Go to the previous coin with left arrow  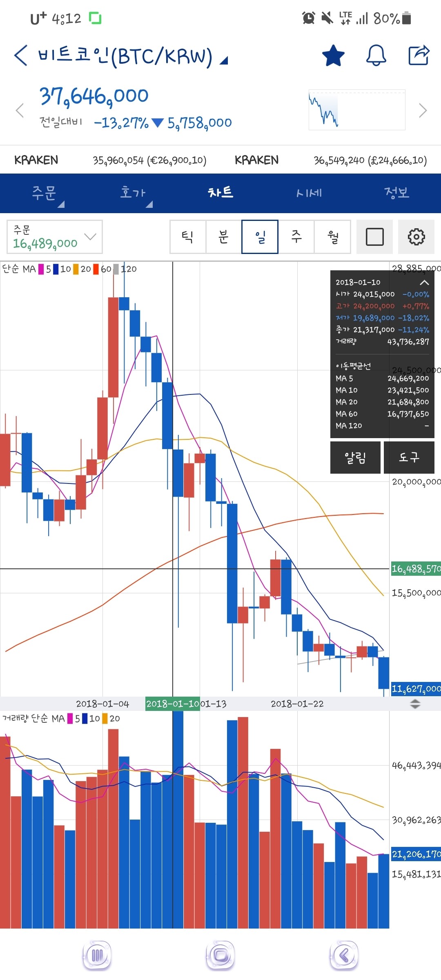19,110
